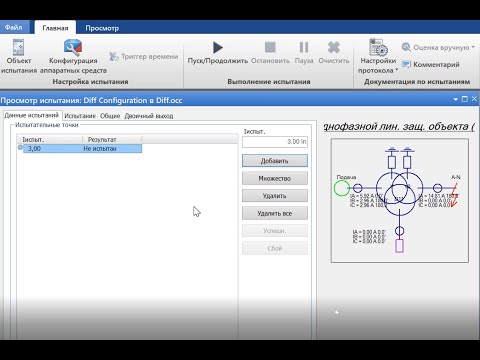Screen dimensions: 480x360
Task: Click the Добавить button
Action: pos(275,161)
